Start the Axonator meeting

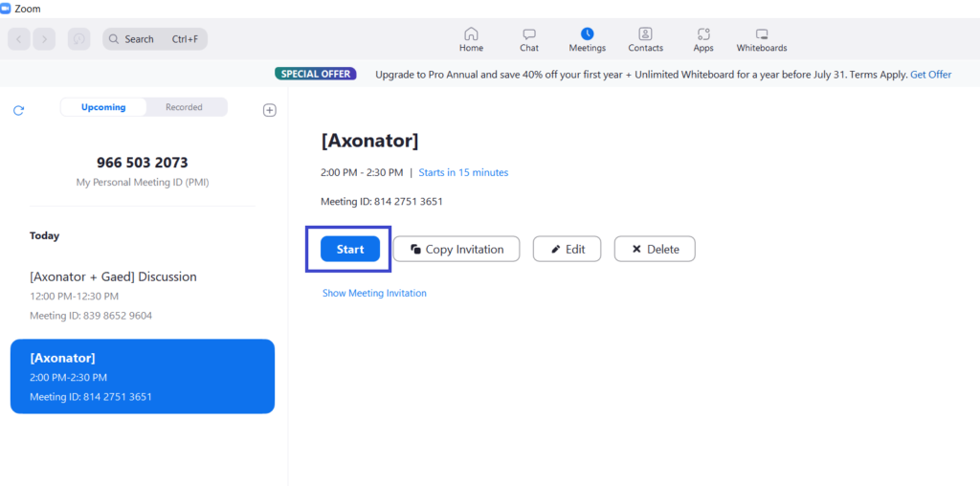[x=350, y=250]
